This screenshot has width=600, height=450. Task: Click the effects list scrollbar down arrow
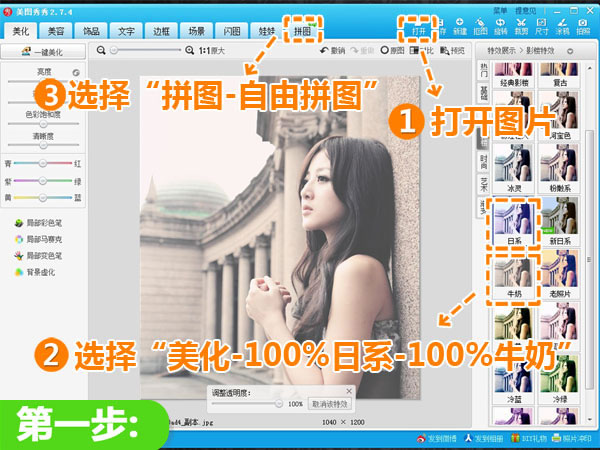pyautogui.click(x=589, y=421)
